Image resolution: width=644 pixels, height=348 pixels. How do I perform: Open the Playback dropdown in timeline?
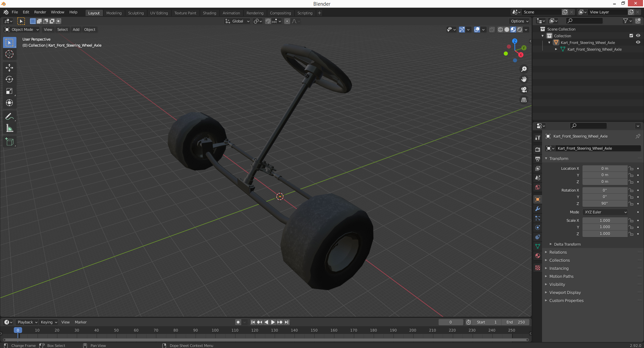click(x=27, y=322)
